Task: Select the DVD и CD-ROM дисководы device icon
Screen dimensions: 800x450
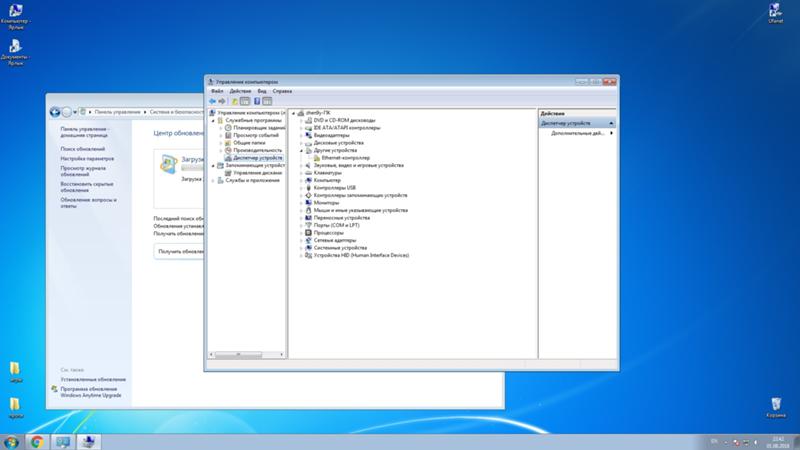Action: [308, 120]
